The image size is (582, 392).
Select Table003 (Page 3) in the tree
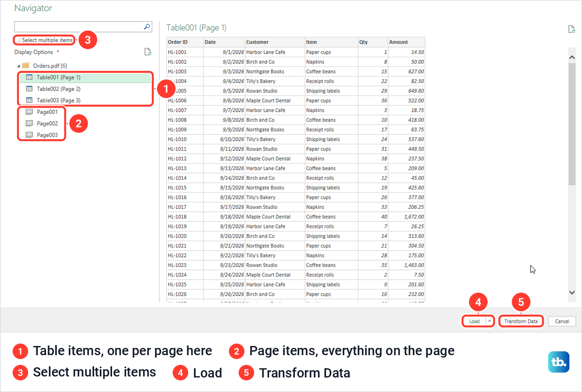tap(85, 100)
